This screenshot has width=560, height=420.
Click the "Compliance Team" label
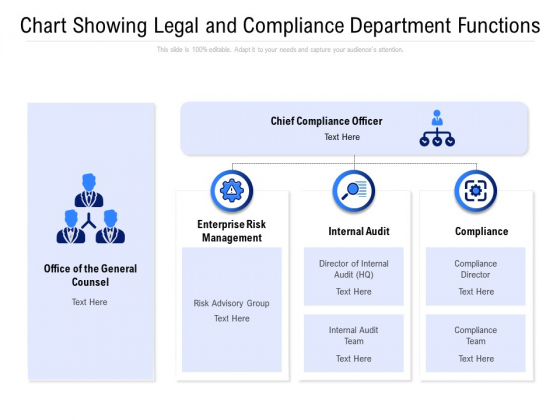[x=476, y=336]
